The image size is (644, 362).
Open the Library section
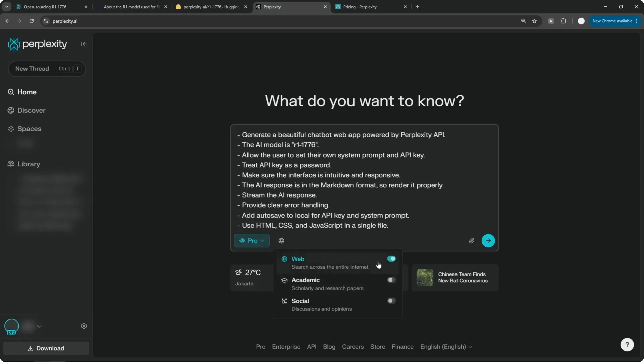(28, 164)
